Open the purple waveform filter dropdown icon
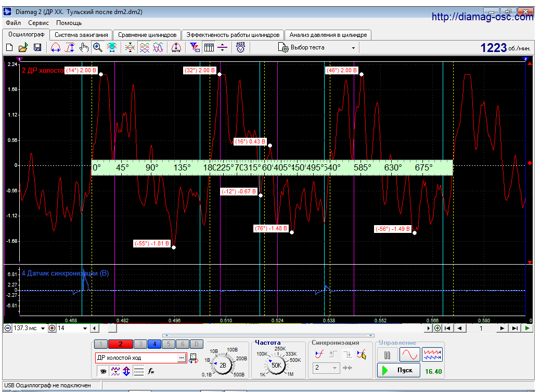Image resolution: width=541 pixels, height=392 pixels. click(115, 371)
